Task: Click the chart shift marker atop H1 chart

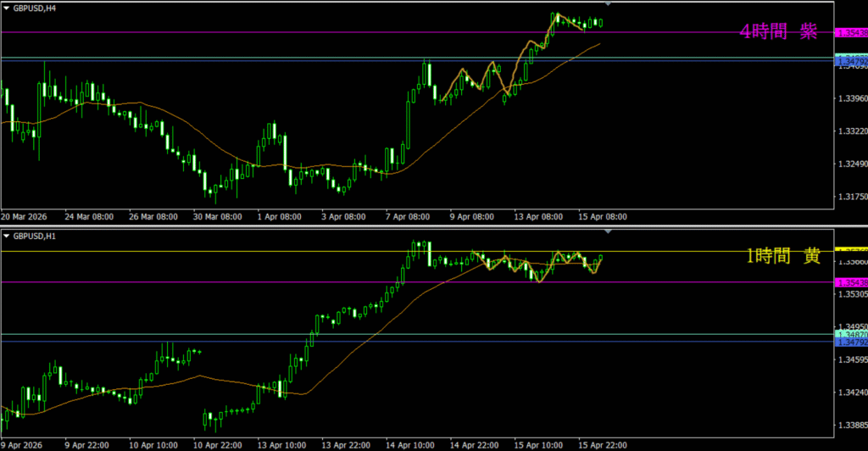Action: pyautogui.click(x=607, y=231)
